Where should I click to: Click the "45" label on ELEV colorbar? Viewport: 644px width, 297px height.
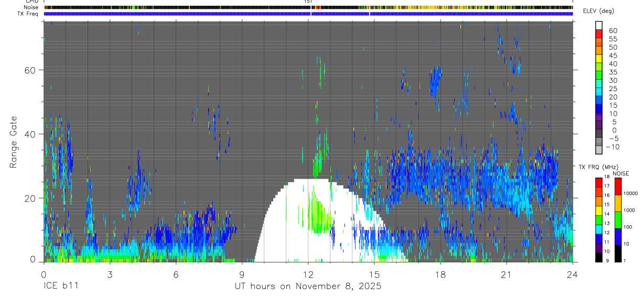tap(612, 56)
